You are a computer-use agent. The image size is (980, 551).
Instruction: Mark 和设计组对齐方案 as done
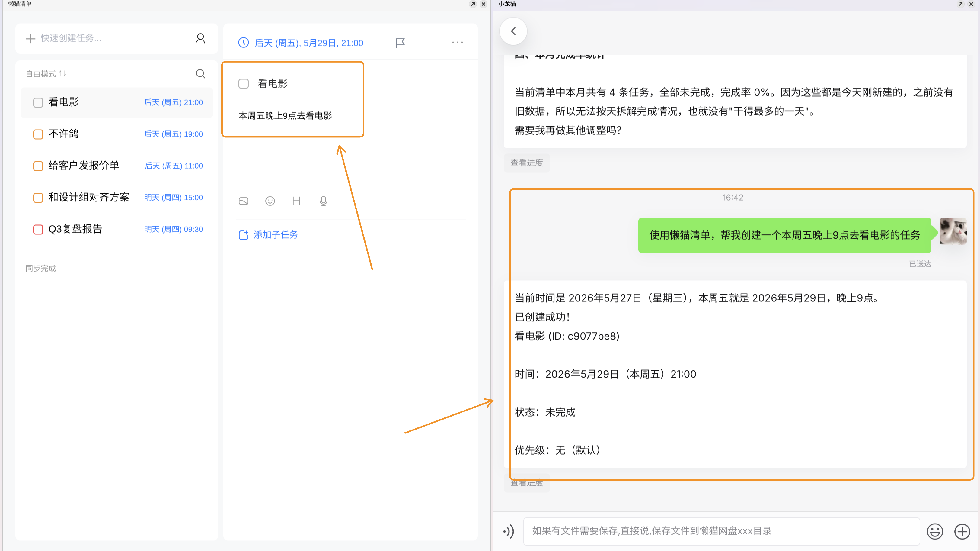pyautogui.click(x=38, y=198)
